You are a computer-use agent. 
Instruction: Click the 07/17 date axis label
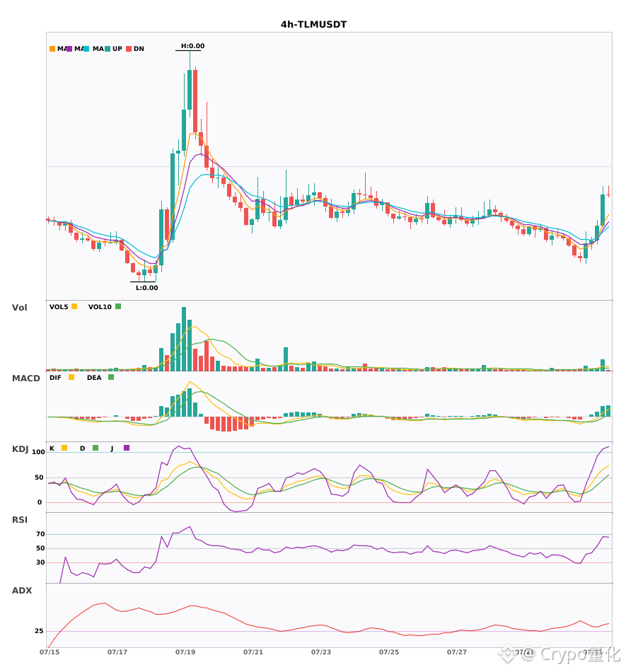pos(117,652)
